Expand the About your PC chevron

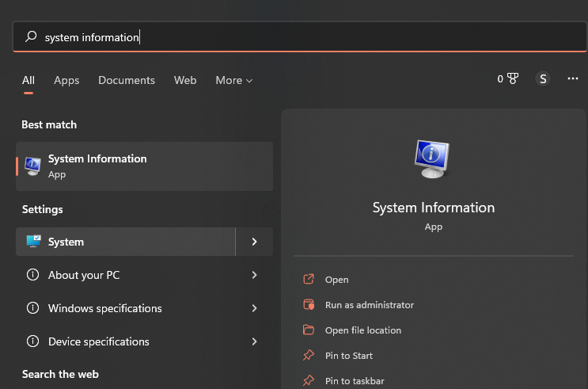pos(254,275)
